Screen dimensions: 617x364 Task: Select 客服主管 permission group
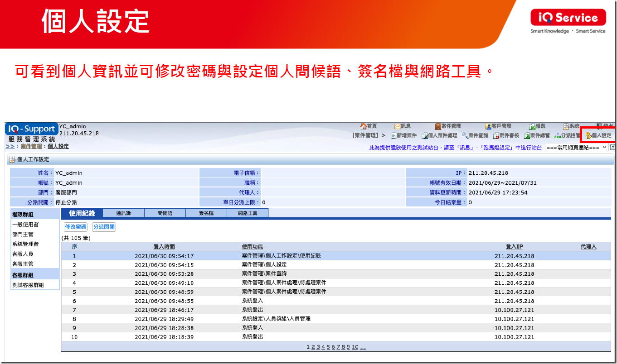tap(23, 264)
